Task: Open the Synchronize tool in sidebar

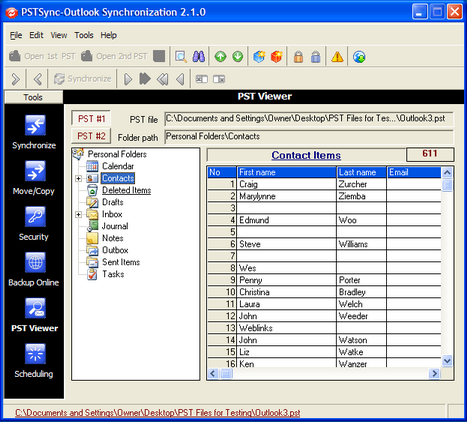Action: point(34,132)
